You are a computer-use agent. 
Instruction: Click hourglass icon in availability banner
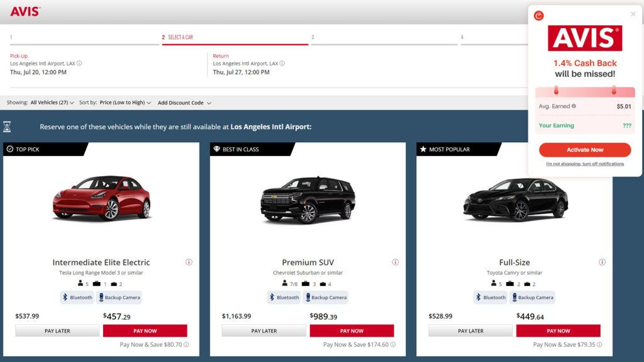pos(7,127)
